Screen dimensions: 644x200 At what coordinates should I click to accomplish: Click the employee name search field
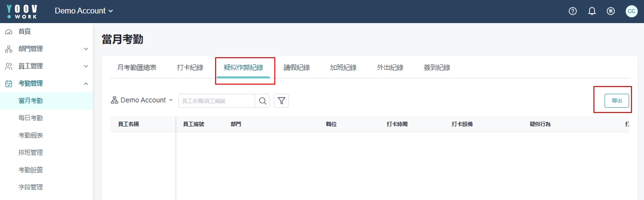click(x=217, y=101)
